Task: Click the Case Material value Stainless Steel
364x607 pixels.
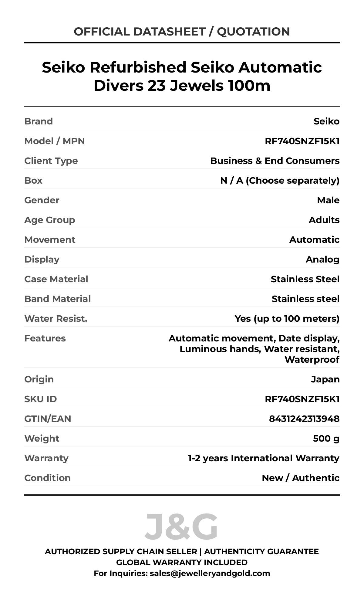Action: pyautogui.click(x=305, y=279)
